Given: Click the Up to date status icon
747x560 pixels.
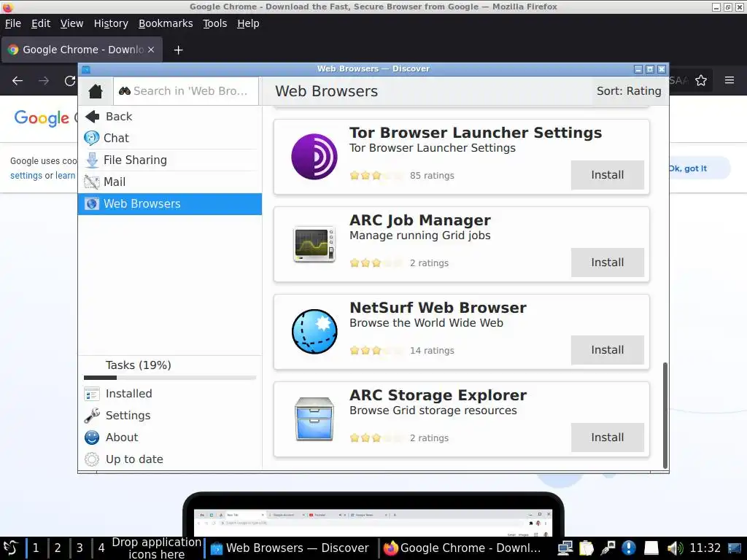Looking at the screenshot, I should [91, 459].
